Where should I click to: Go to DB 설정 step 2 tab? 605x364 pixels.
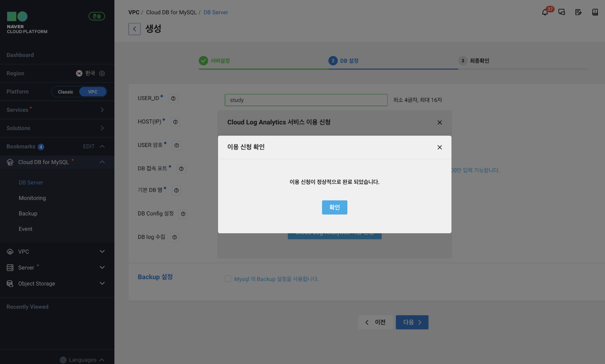coord(343,61)
